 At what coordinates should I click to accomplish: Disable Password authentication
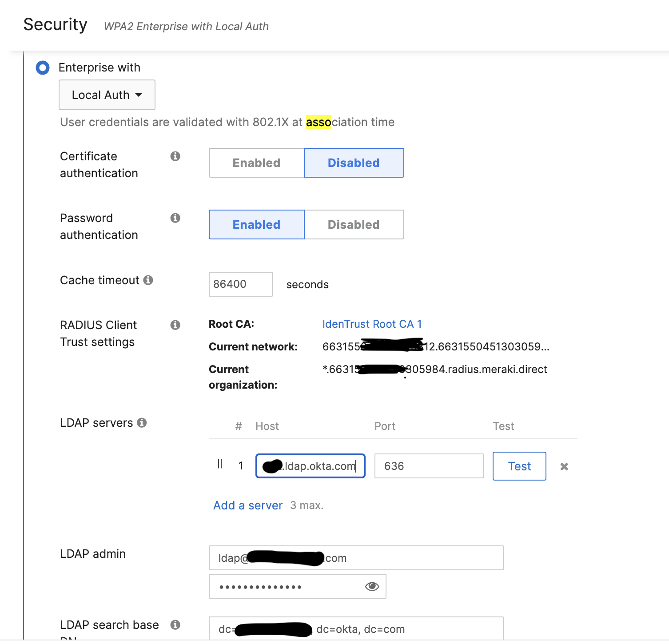[x=354, y=225]
